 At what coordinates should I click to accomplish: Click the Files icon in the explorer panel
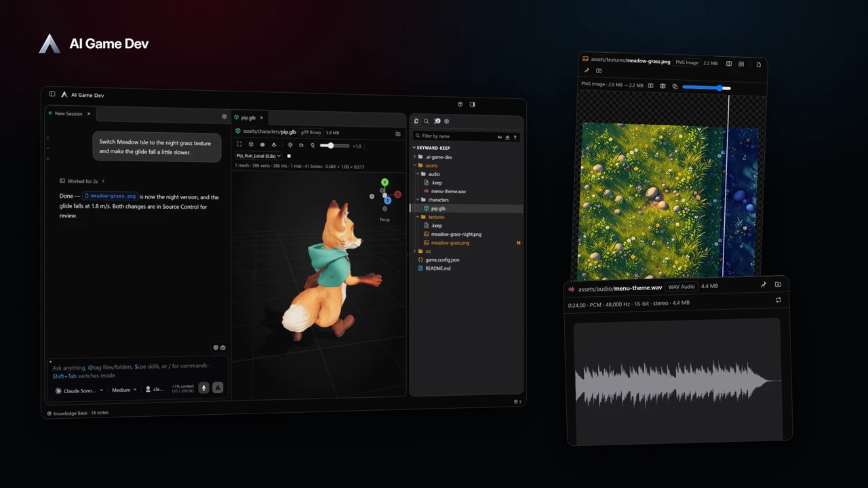[416, 121]
